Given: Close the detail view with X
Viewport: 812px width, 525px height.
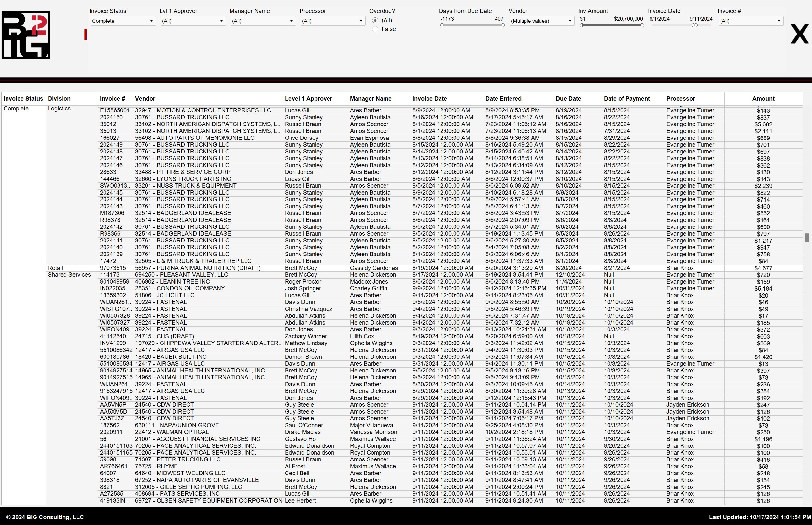Looking at the screenshot, I should (799, 34).
